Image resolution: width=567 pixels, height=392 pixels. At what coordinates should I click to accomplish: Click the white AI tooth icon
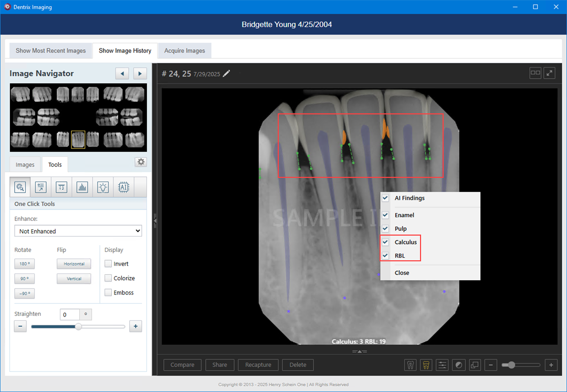(x=411, y=365)
